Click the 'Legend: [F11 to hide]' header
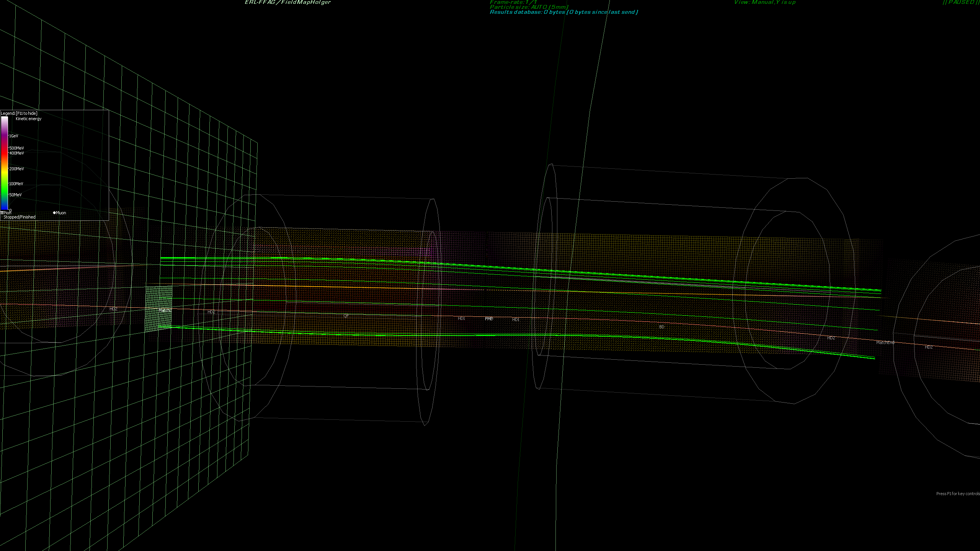980x551 pixels. [x=19, y=113]
